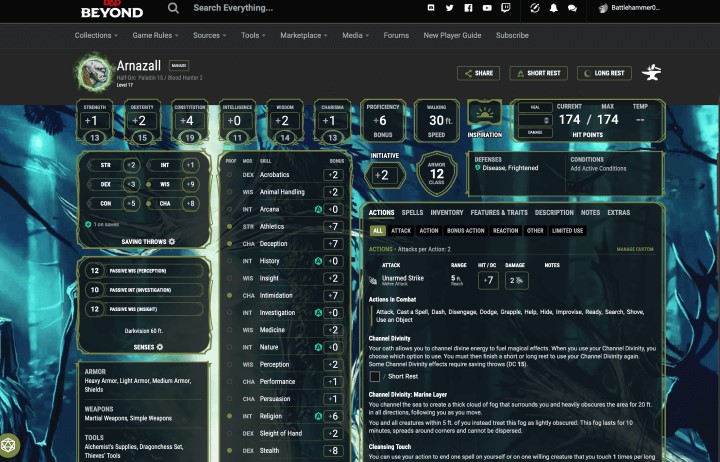720x462 pixels.
Task: Open the anvil character builder icon
Action: click(x=654, y=73)
